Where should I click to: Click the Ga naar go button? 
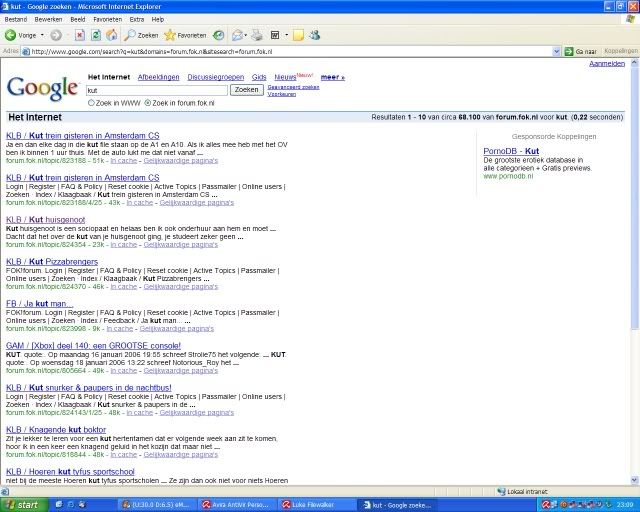tap(581, 51)
